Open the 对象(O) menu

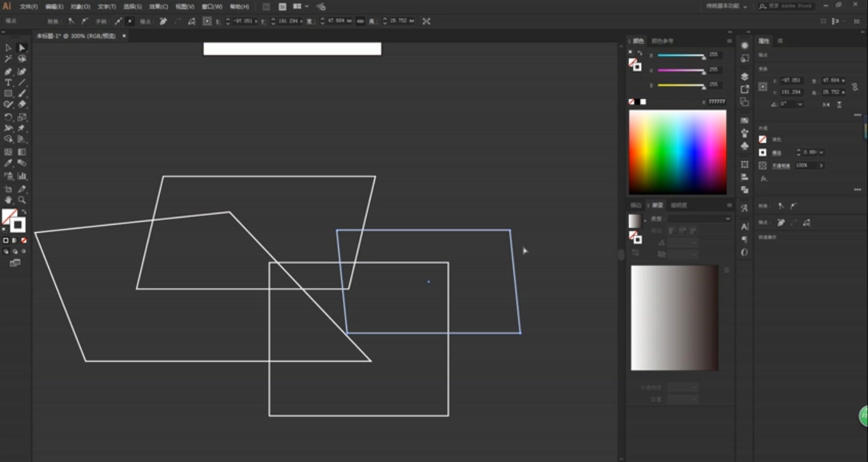(x=81, y=6)
